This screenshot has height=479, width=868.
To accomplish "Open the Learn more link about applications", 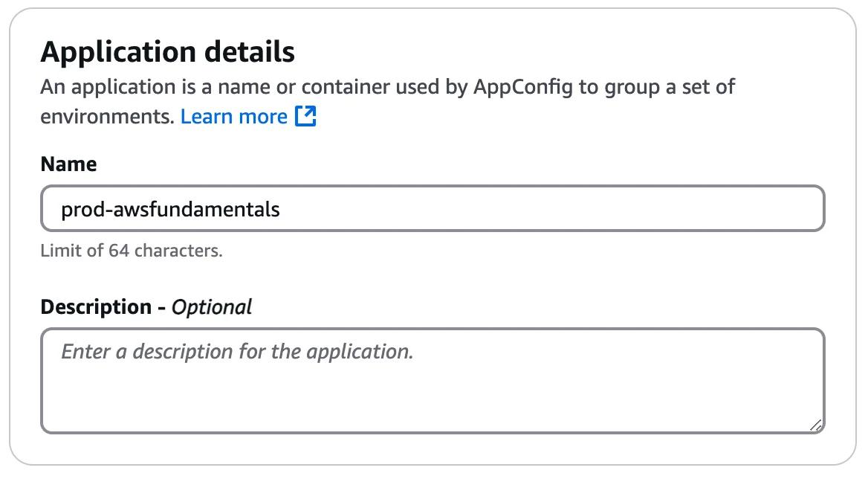I will (235, 116).
